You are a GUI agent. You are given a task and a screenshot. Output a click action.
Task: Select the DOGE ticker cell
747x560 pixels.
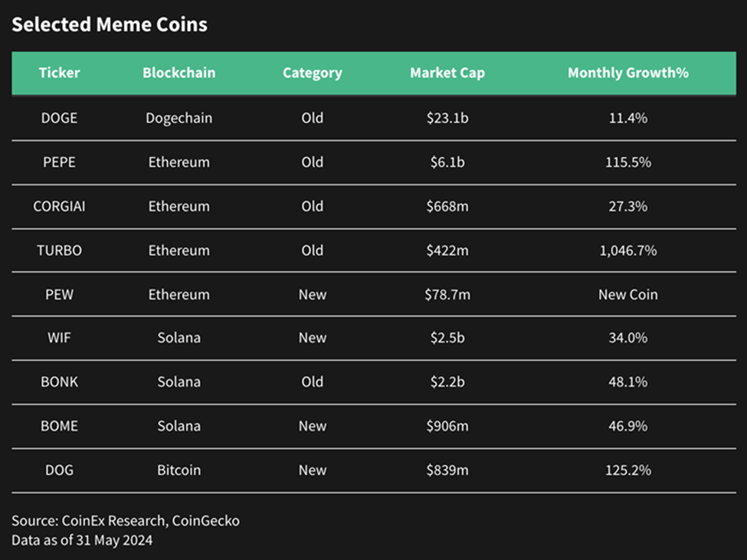(59, 118)
